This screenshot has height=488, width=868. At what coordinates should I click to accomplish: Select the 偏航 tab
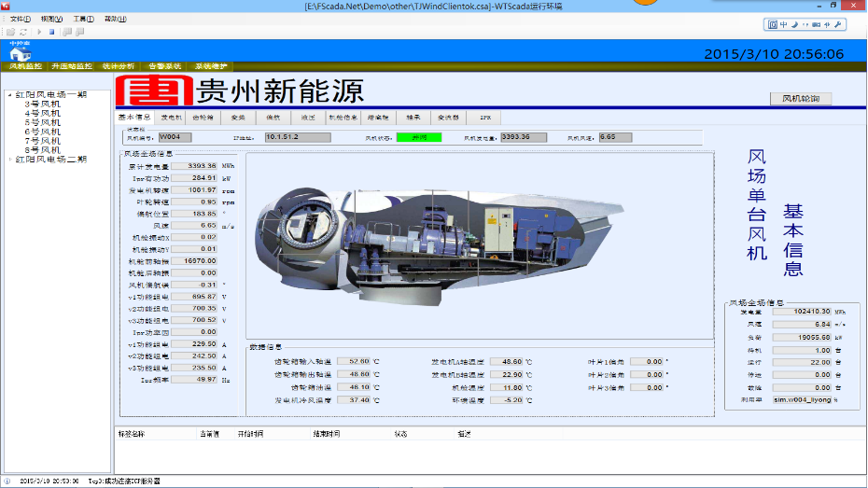pos(273,118)
